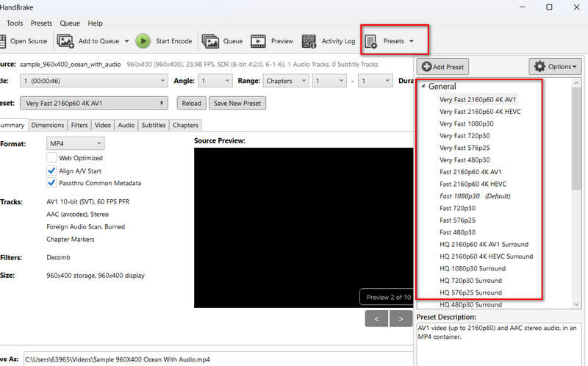Open the Add to Queue dropdown arrow
This screenshot has width=588, height=366.
(126, 41)
